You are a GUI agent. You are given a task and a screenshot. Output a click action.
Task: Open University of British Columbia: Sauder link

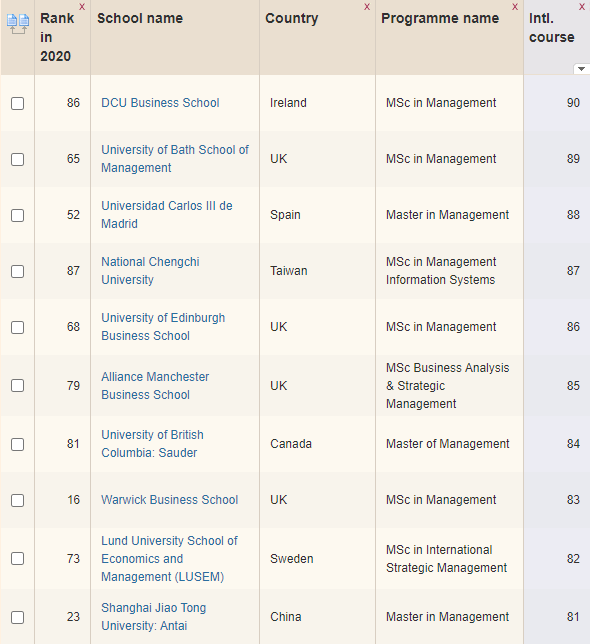[152, 444]
